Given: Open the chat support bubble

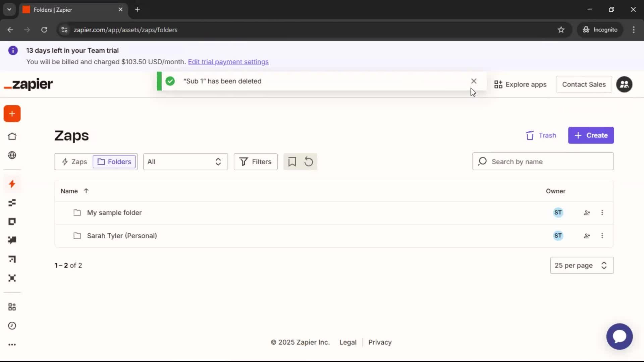Looking at the screenshot, I should click(620, 337).
